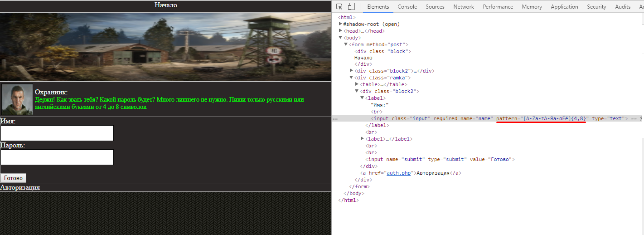The height and width of the screenshot is (235, 644).
Task: Toggle the device toolbar icon
Action: [351, 7]
